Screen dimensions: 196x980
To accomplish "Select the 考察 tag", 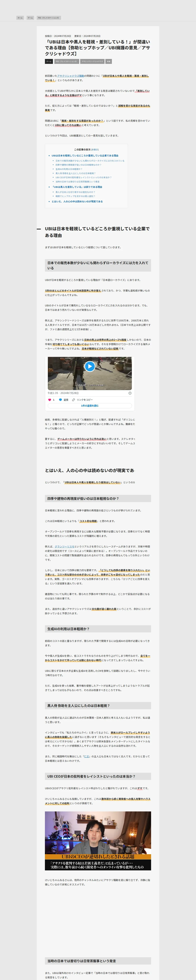I will click(x=109, y=61).
